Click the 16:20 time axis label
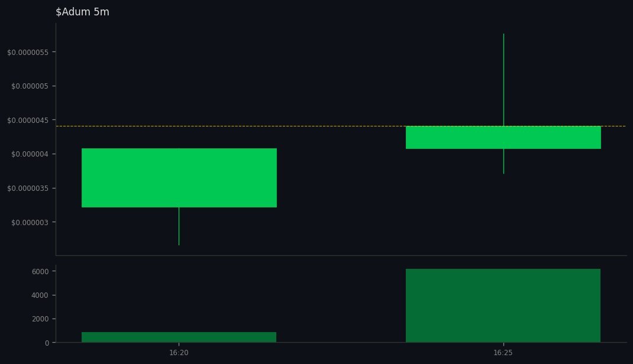Image resolution: width=633 pixels, height=364 pixels. pyautogui.click(x=179, y=353)
